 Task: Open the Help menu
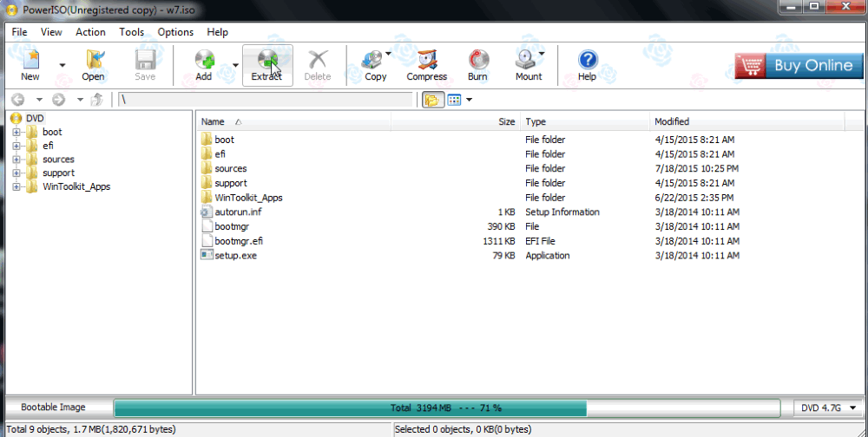218,32
